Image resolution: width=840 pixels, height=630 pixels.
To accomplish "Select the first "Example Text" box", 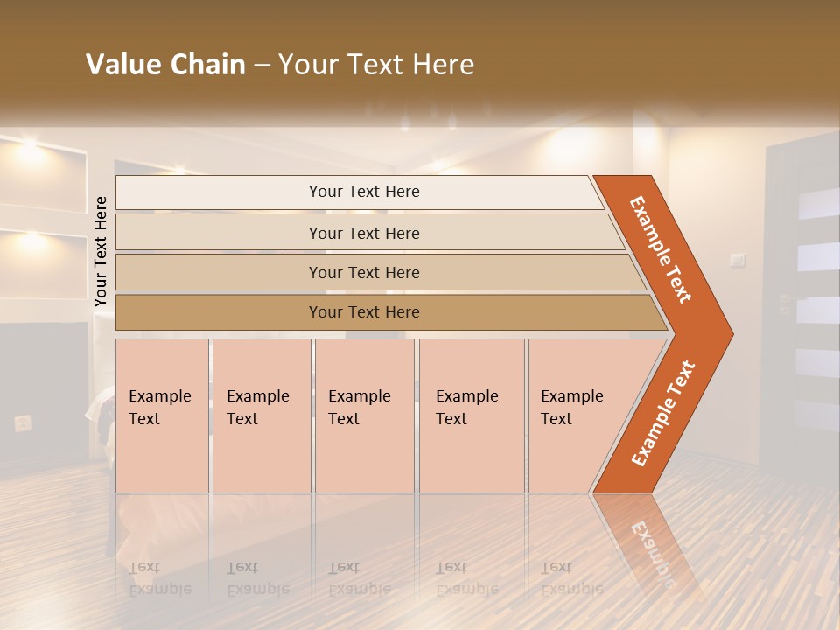I will pyautogui.click(x=162, y=415).
